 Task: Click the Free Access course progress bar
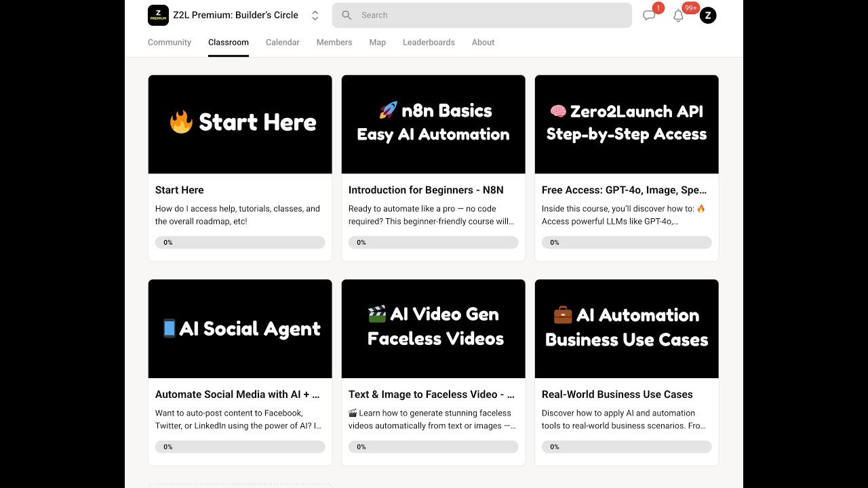pyautogui.click(x=627, y=243)
